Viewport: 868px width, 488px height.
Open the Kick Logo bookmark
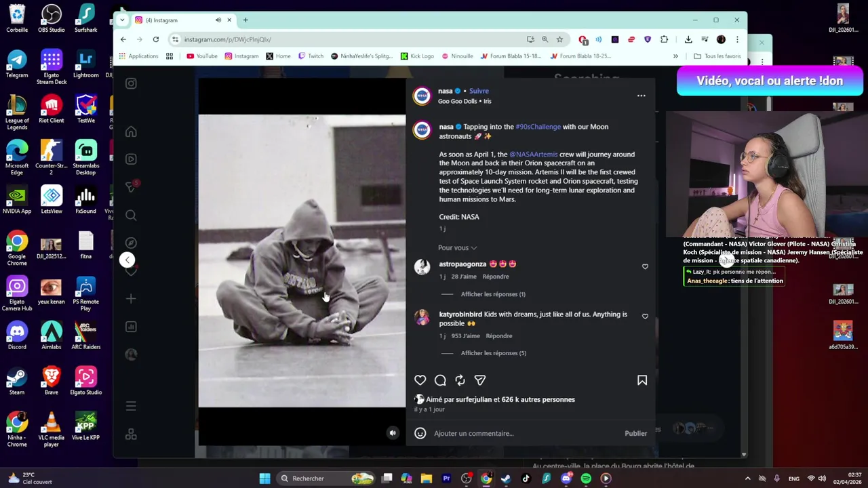[x=417, y=56]
